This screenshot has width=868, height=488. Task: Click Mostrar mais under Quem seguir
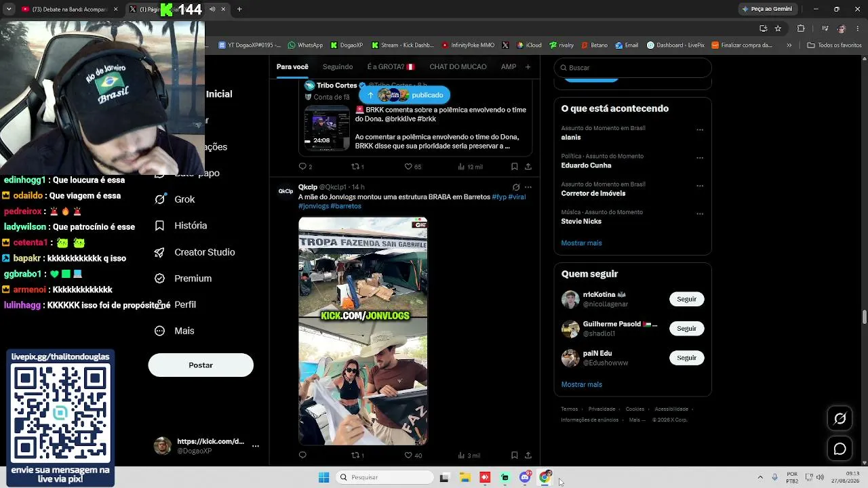coord(581,385)
